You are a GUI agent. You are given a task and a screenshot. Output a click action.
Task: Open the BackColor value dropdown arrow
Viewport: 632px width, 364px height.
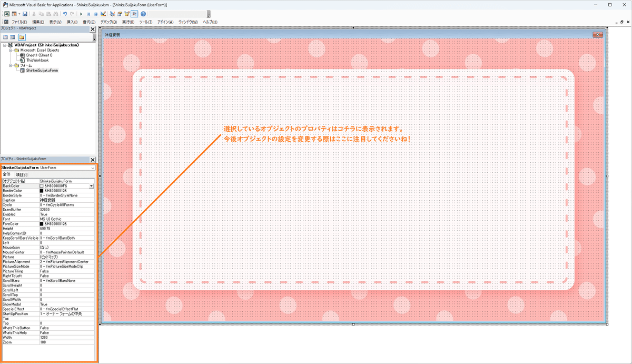[x=92, y=186]
